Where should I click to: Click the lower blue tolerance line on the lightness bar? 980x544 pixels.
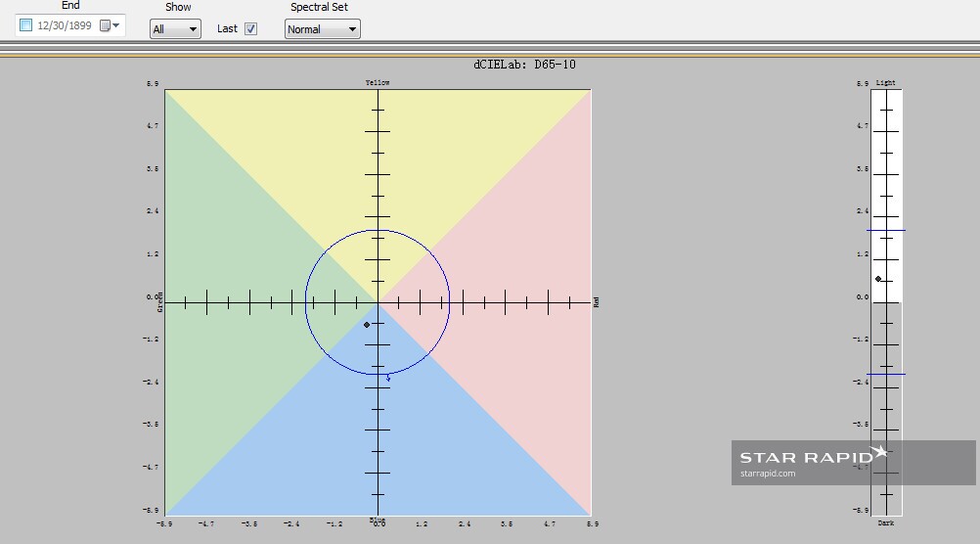tap(886, 375)
